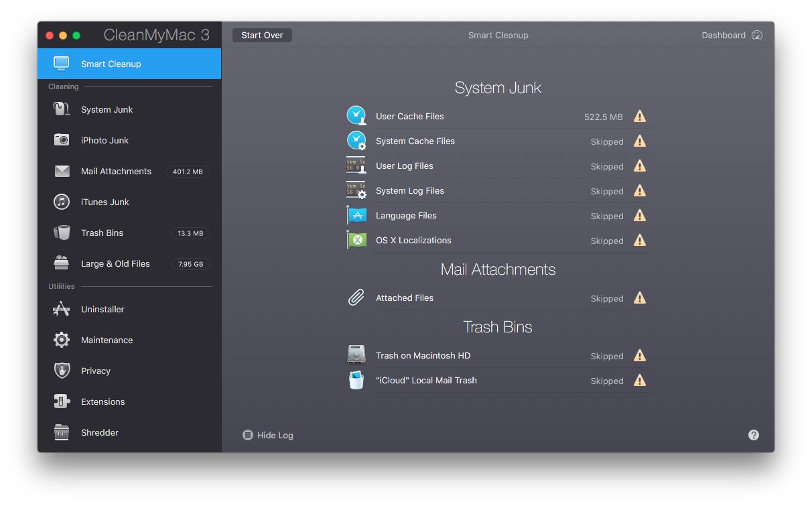Image resolution: width=812 pixels, height=506 pixels.
Task: Open iTunes Junk in sidebar
Action: [x=129, y=202]
